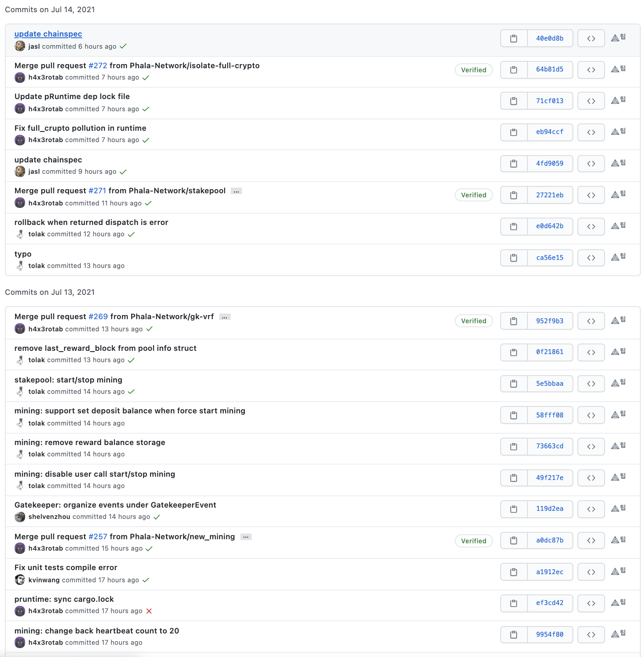Viewport: 644px width, 657px height.
Task: Open the 0f21861 commit hash
Action: point(550,352)
